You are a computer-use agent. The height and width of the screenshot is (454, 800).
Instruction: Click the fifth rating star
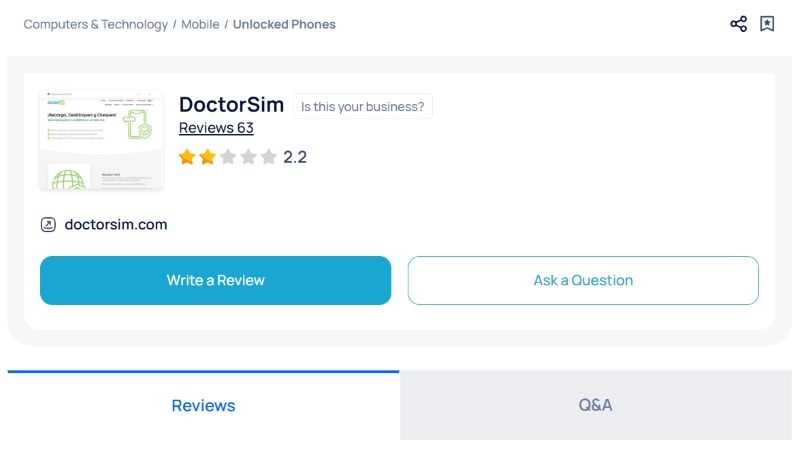point(268,157)
